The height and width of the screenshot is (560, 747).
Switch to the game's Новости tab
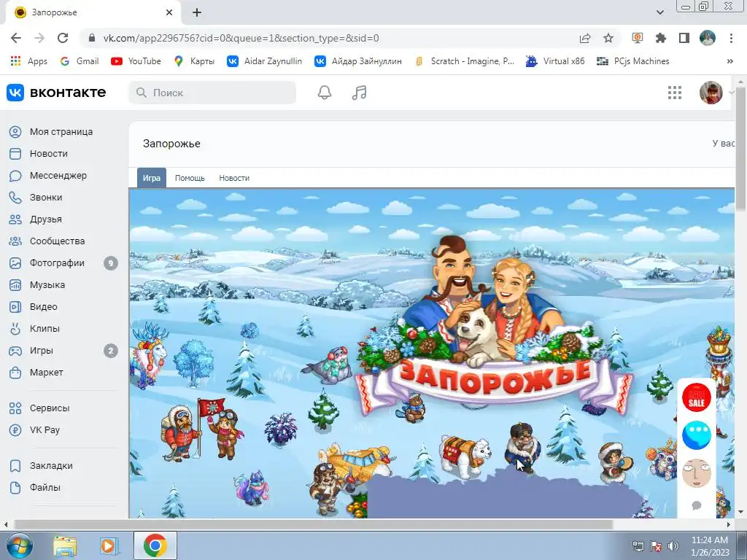point(234,178)
